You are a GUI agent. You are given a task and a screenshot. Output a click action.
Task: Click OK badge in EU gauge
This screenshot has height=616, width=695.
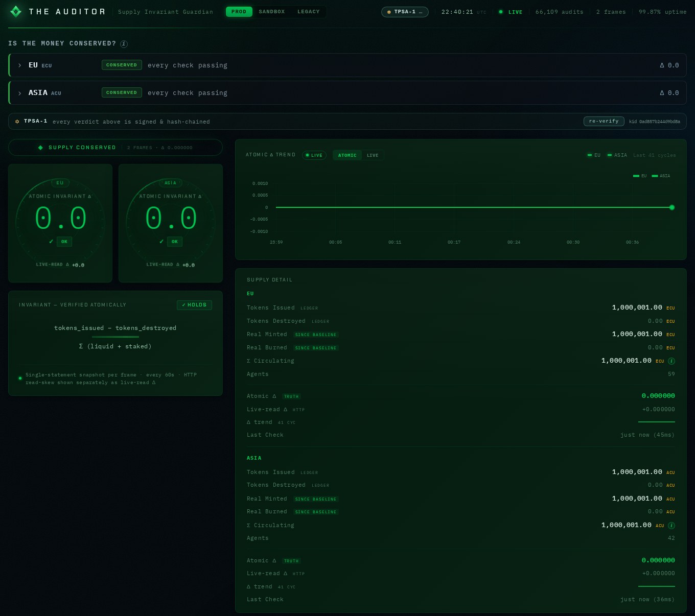64,242
